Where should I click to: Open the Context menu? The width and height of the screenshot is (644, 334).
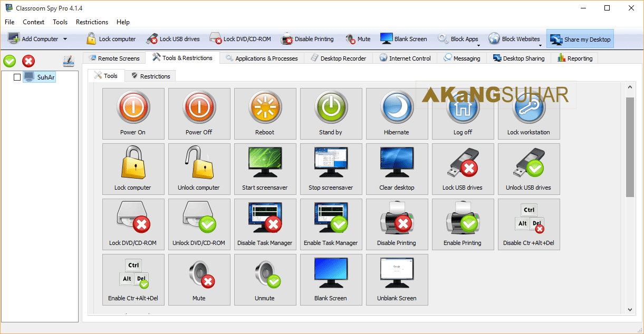tap(34, 22)
